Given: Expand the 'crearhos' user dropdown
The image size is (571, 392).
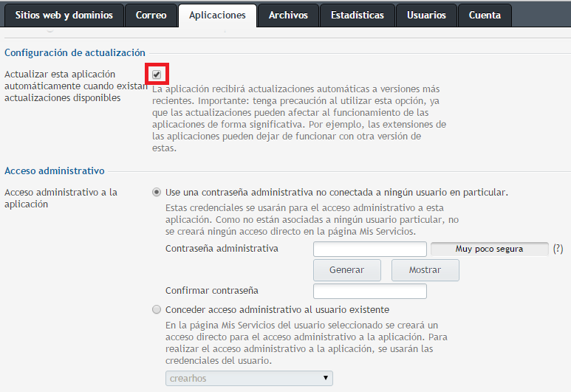Looking at the screenshot, I should [249, 378].
